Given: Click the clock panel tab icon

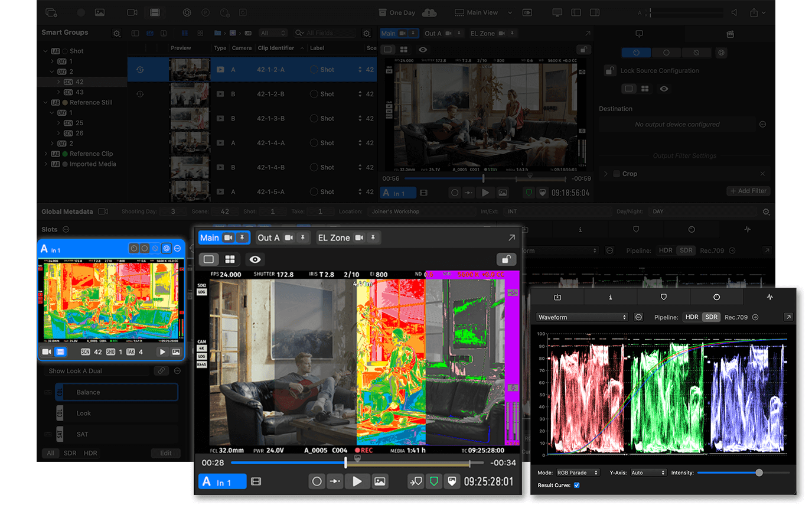Looking at the screenshot, I should tap(716, 297).
